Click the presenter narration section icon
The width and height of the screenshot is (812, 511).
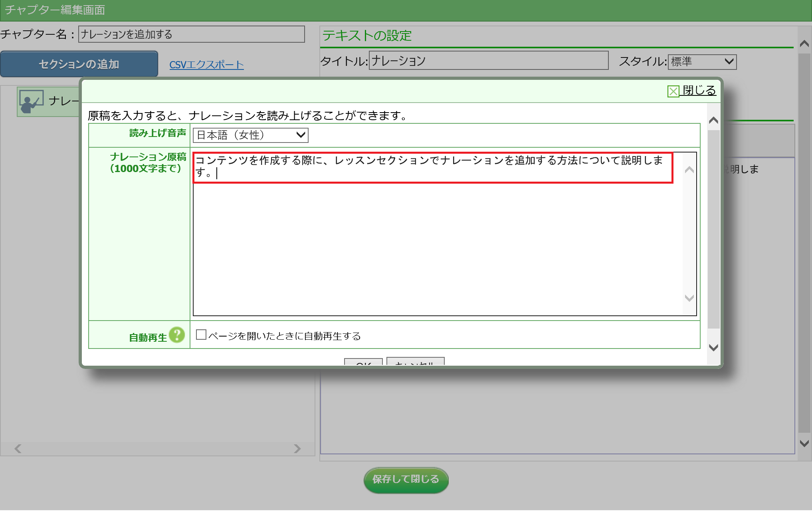[31, 101]
